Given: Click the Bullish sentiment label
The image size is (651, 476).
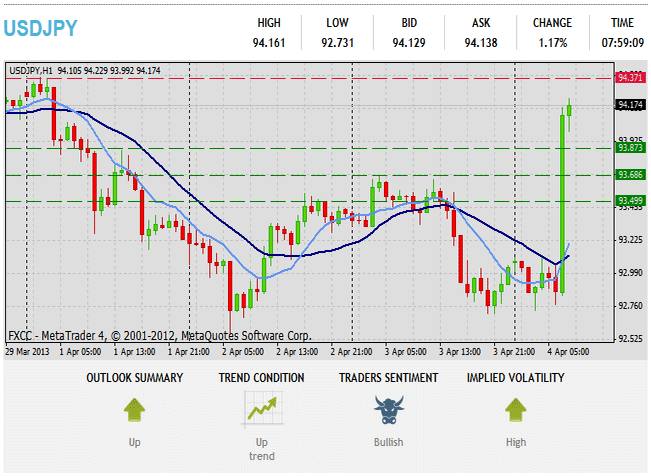Looking at the screenshot, I should (389, 442).
